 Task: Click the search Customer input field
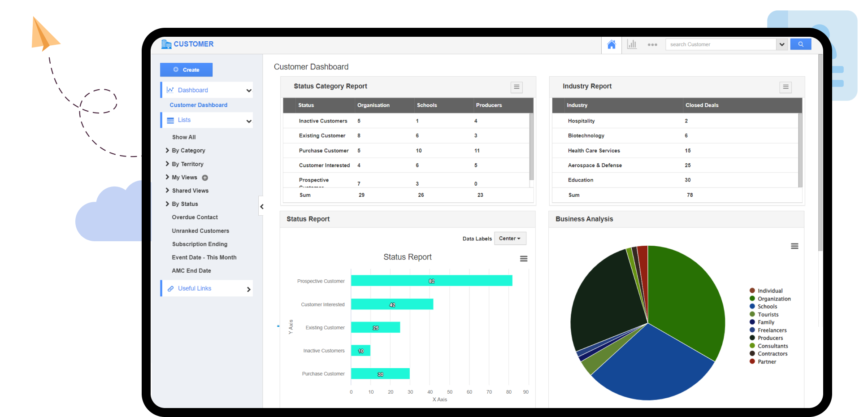click(720, 44)
